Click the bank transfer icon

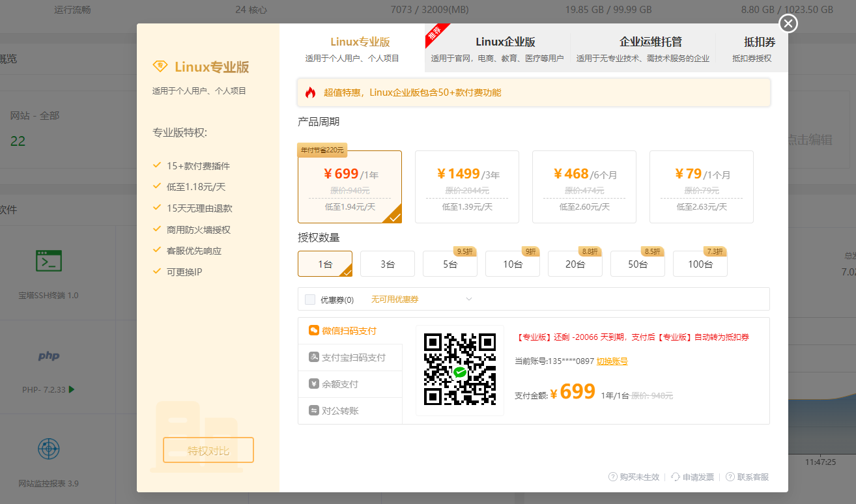click(313, 411)
